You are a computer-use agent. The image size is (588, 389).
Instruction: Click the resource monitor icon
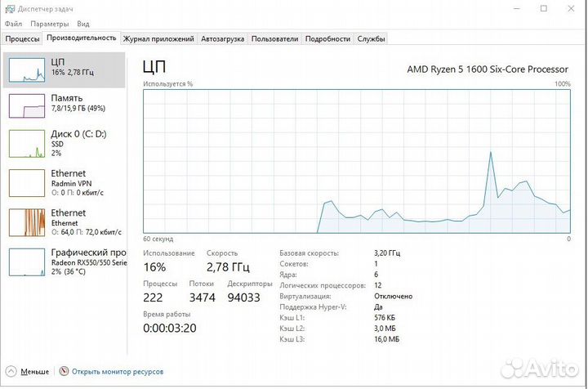click(x=65, y=371)
